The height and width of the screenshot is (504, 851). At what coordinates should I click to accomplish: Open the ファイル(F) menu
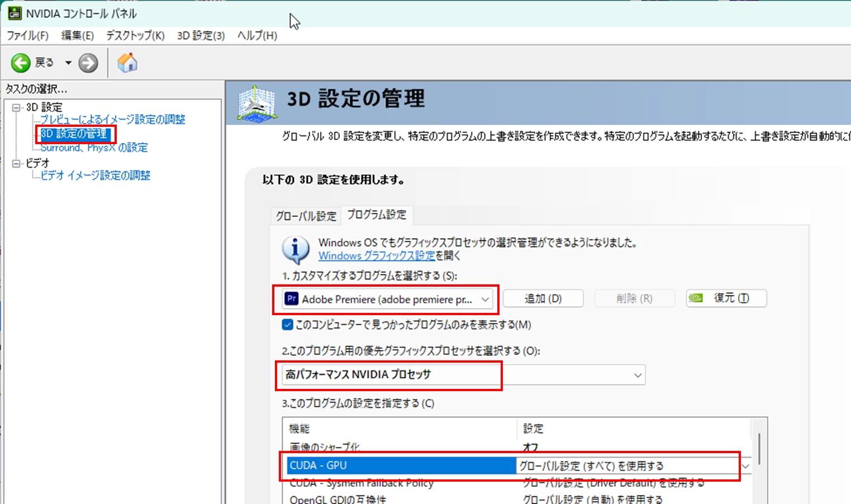click(x=27, y=35)
